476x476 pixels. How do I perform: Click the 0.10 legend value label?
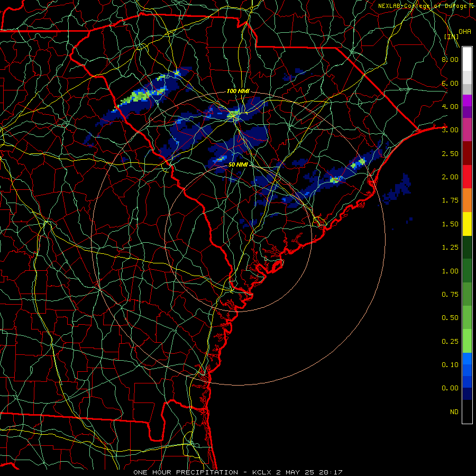(x=450, y=365)
